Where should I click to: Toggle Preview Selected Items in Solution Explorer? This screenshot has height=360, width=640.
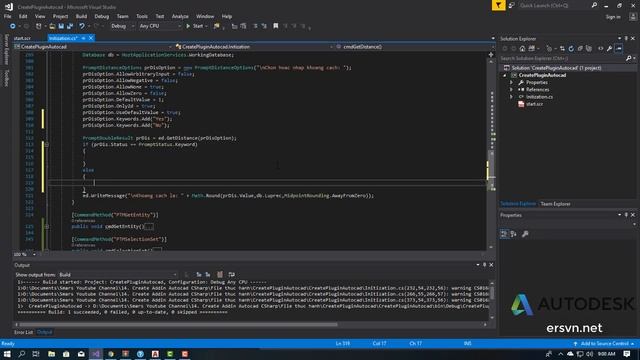[x=619, y=49]
